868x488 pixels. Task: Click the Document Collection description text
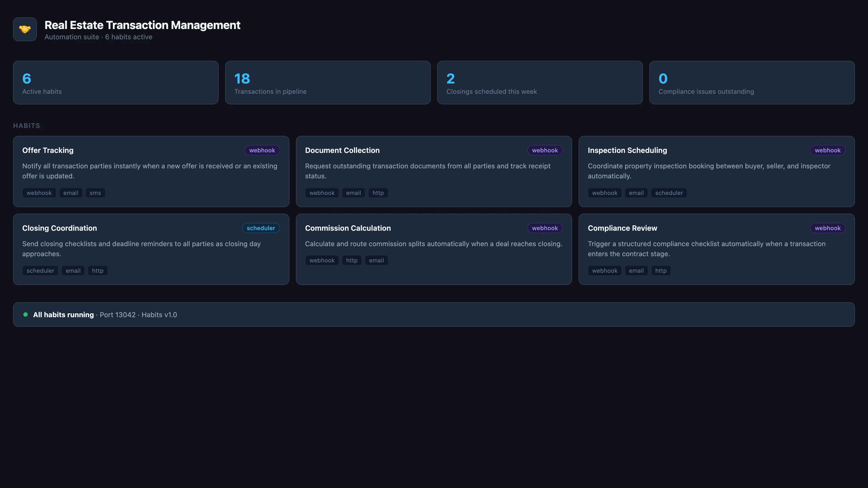[427, 171]
